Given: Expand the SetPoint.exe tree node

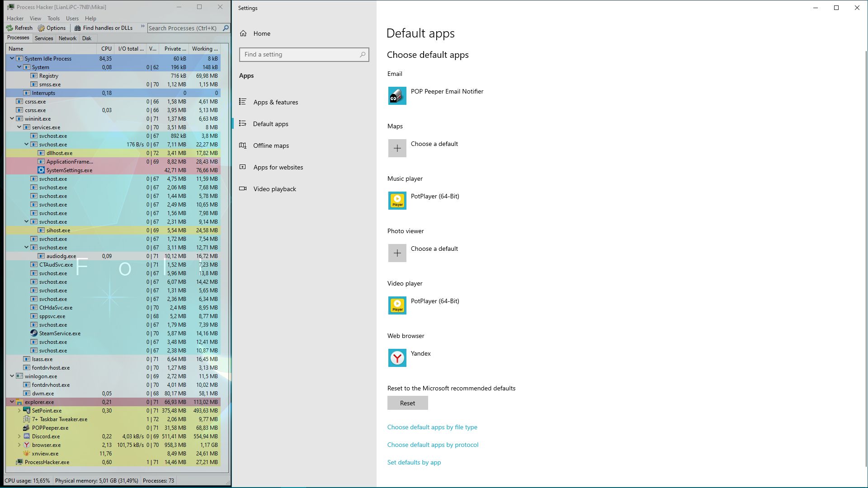Looking at the screenshot, I should [19, 411].
